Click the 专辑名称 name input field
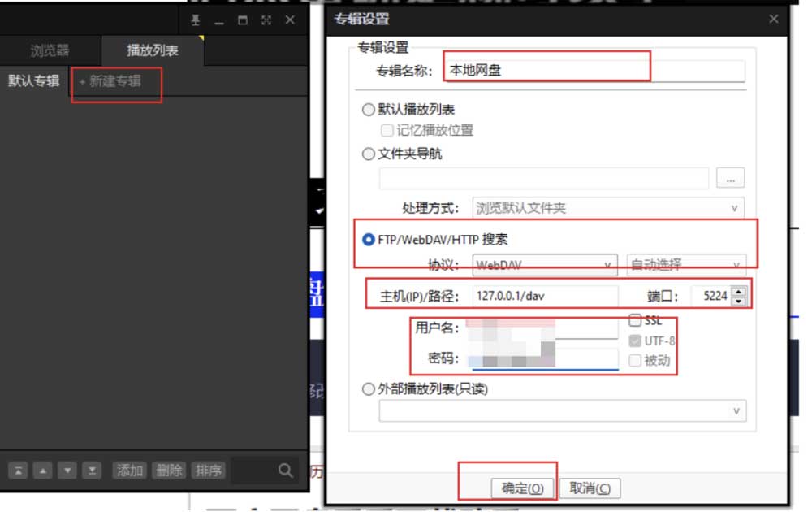The height and width of the screenshot is (512, 812). [594, 71]
